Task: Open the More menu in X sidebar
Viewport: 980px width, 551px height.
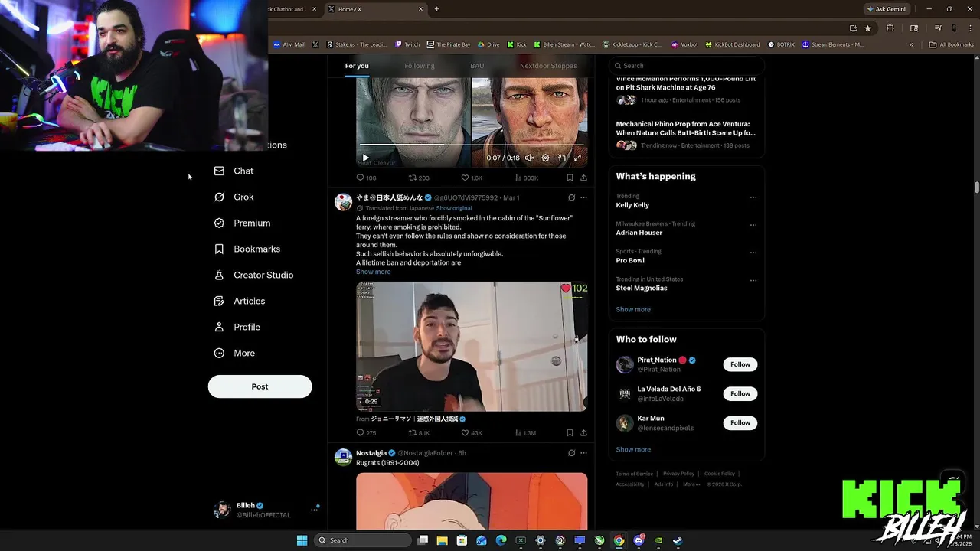Action: pyautogui.click(x=234, y=353)
